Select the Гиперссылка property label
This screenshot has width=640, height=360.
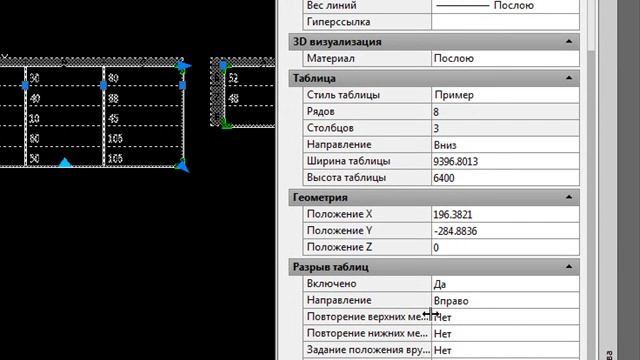pos(338,22)
